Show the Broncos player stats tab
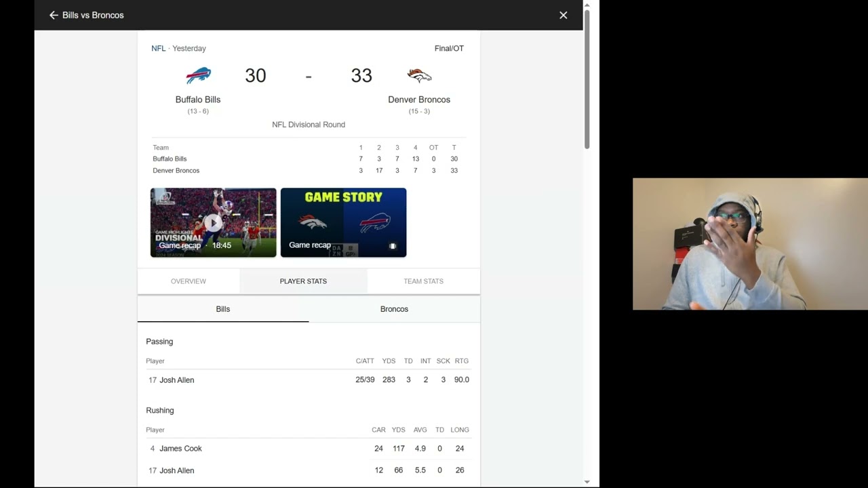Viewport: 868px width, 488px height. click(394, 309)
